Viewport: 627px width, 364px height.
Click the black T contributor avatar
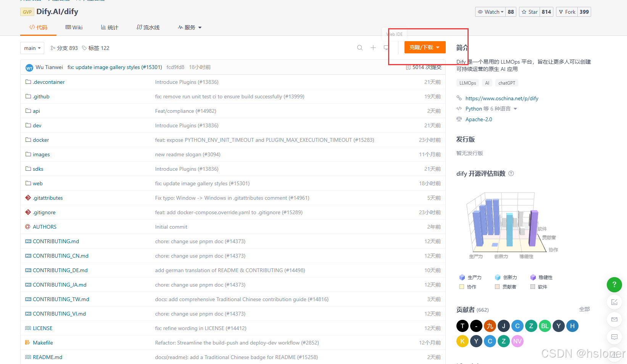point(463,326)
